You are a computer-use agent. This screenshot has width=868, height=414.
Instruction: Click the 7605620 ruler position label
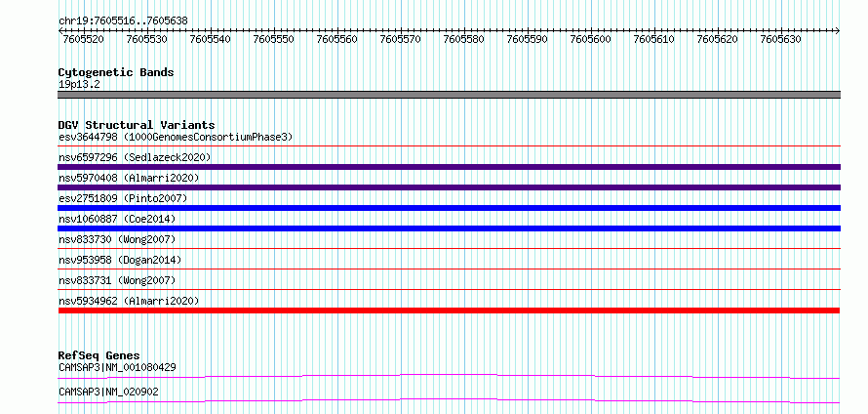[716, 39]
